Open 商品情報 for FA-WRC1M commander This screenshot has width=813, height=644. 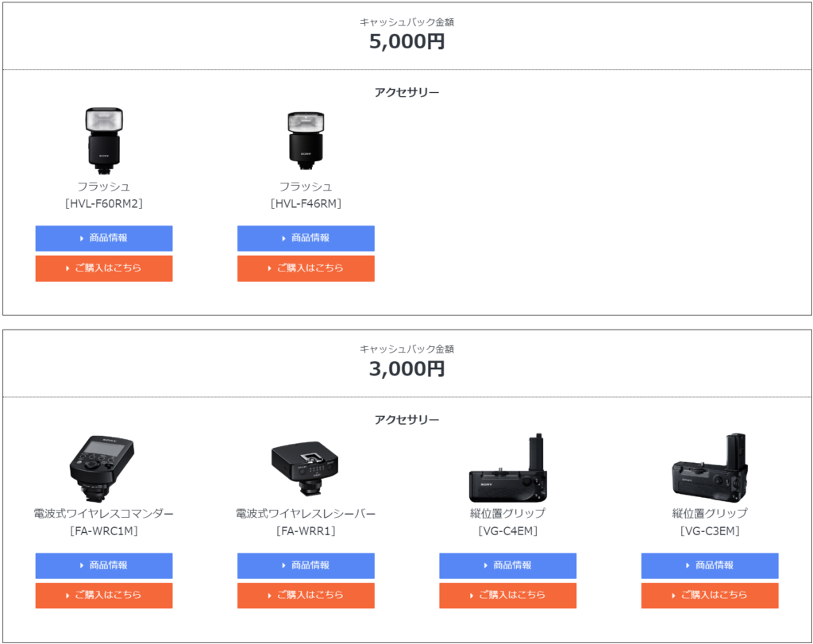[x=104, y=565]
